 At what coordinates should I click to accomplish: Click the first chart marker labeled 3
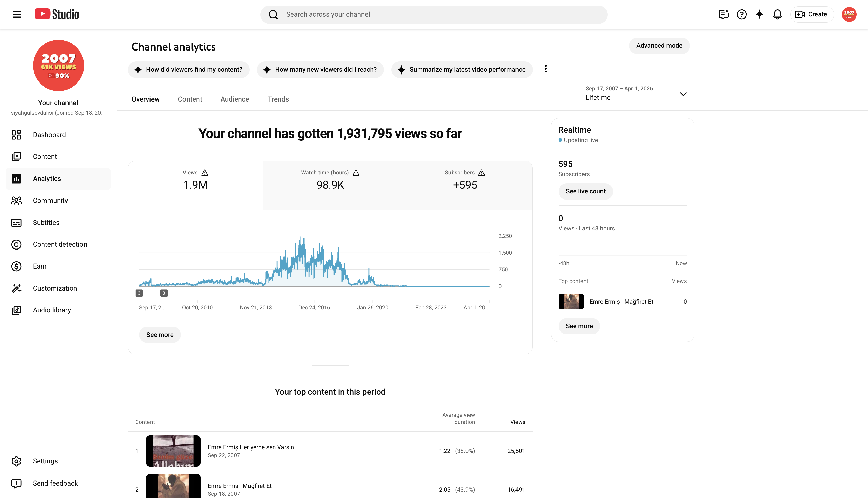click(x=139, y=293)
